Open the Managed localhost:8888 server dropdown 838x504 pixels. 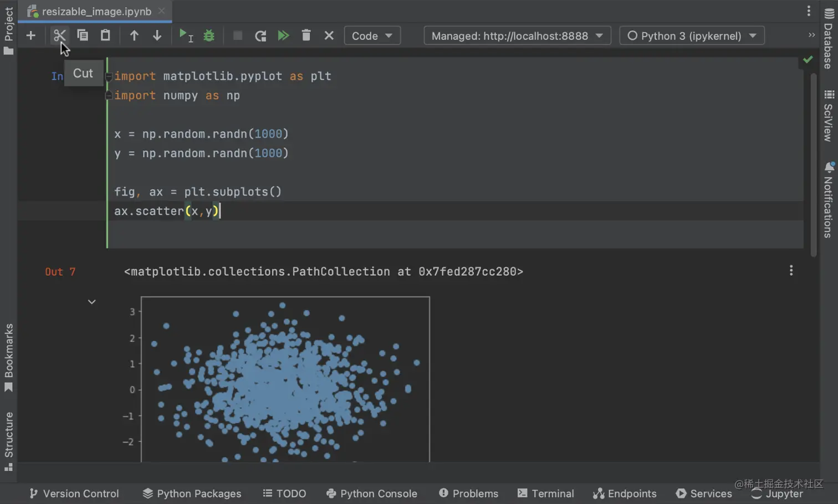(x=518, y=35)
